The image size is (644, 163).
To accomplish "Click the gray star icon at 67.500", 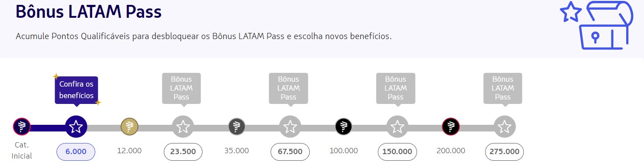I will click(290, 127).
